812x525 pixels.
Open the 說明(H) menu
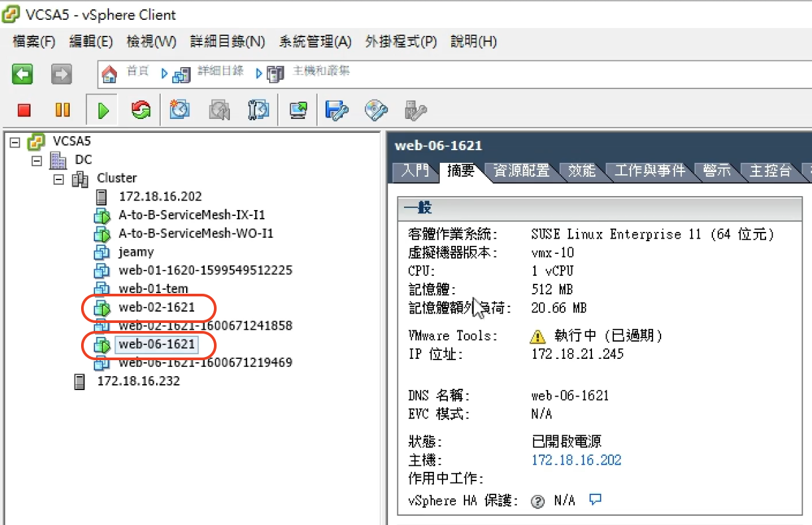coord(474,42)
